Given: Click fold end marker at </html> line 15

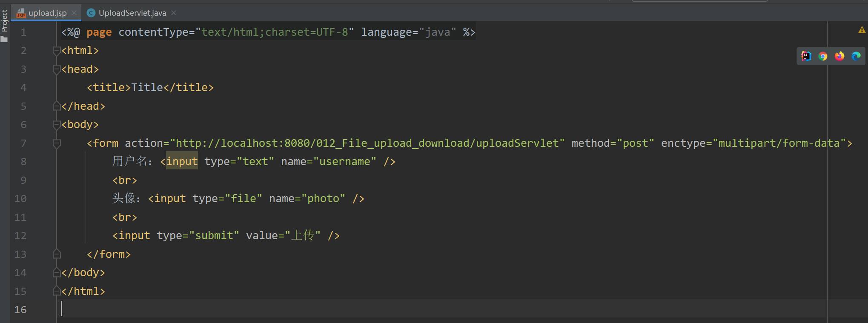Looking at the screenshot, I should tap(57, 291).
